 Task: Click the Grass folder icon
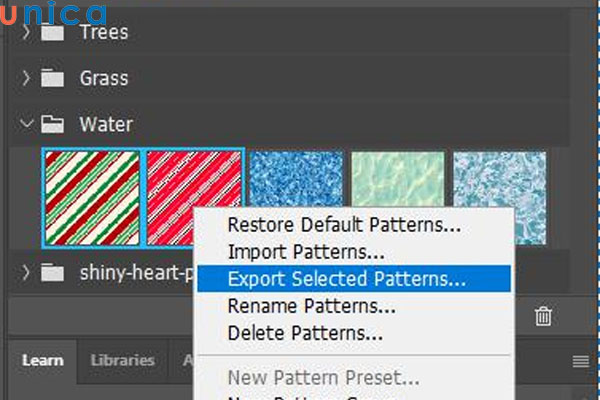point(51,77)
